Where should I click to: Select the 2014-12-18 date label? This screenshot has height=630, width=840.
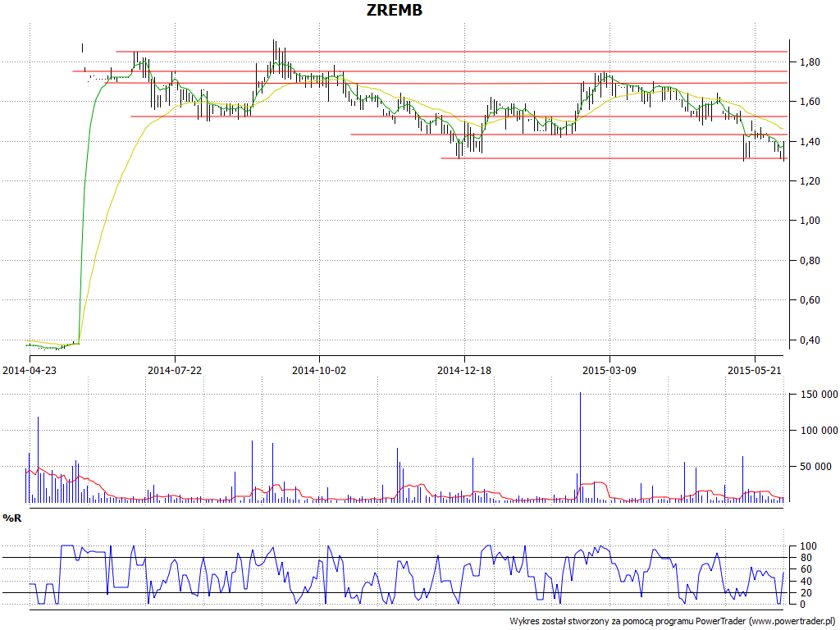[464, 370]
